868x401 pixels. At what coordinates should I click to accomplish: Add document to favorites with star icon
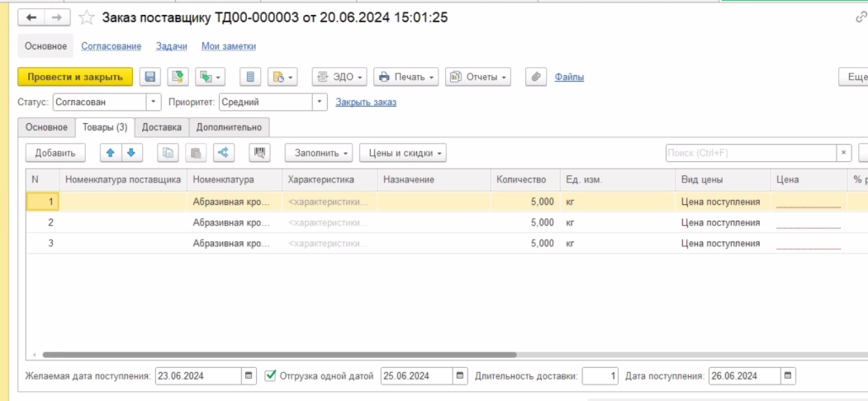pos(86,17)
